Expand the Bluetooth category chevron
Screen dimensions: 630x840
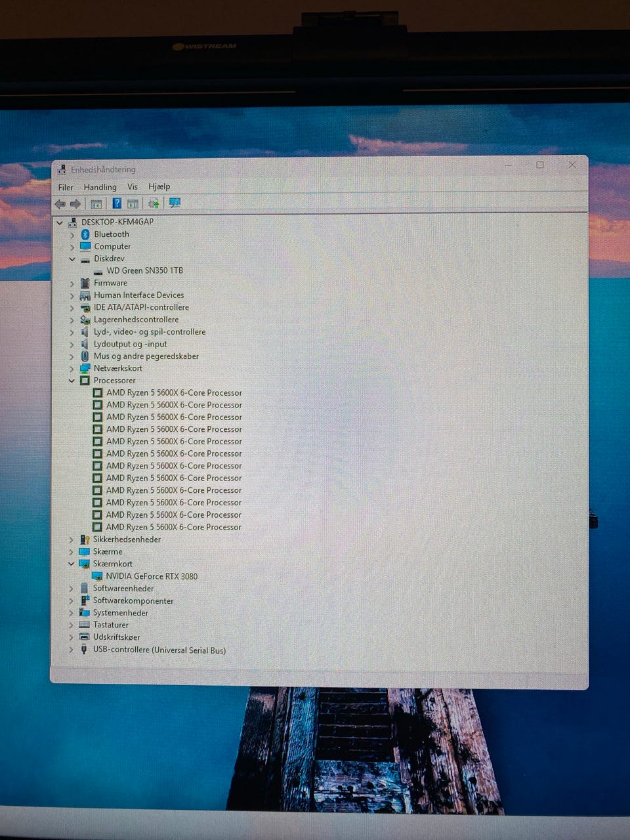pyautogui.click(x=72, y=235)
